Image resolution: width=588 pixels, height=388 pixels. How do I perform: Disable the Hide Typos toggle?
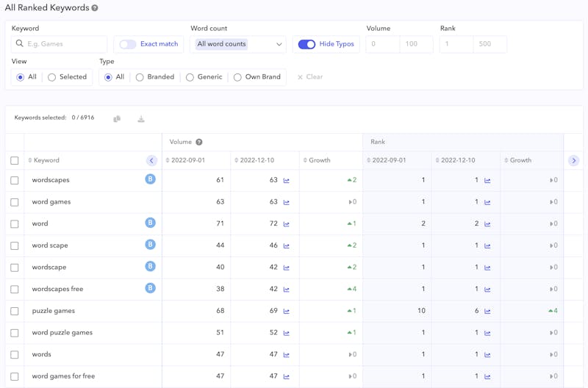click(x=306, y=44)
